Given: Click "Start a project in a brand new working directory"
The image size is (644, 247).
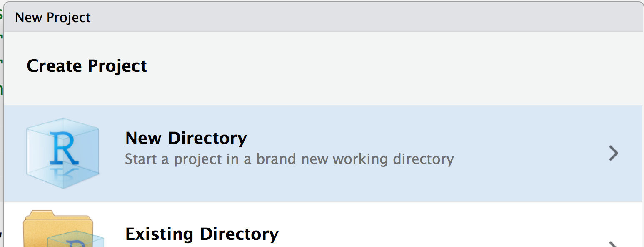Looking at the screenshot, I should point(290,159).
